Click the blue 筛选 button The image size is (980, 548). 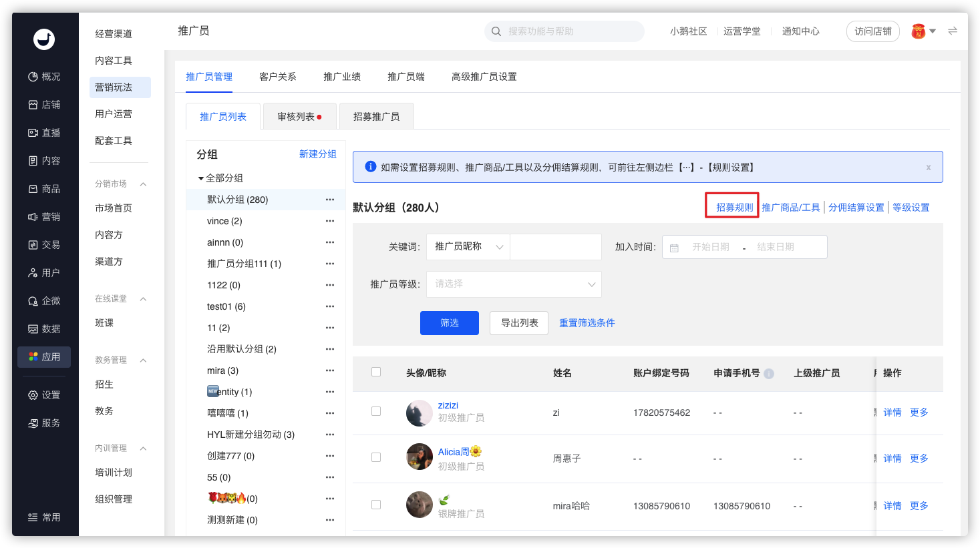(449, 323)
